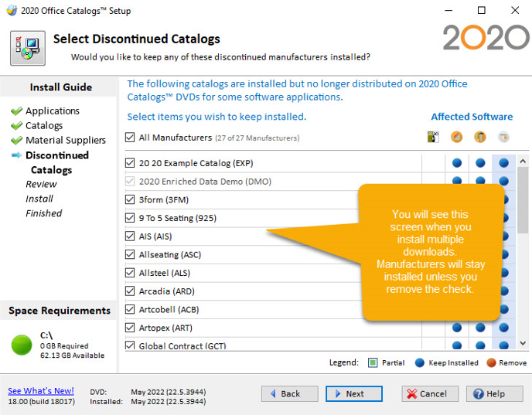Click the 2020 Enriched Data Demo (DMO) label
This screenshot has width=532, height=415.
205,182
